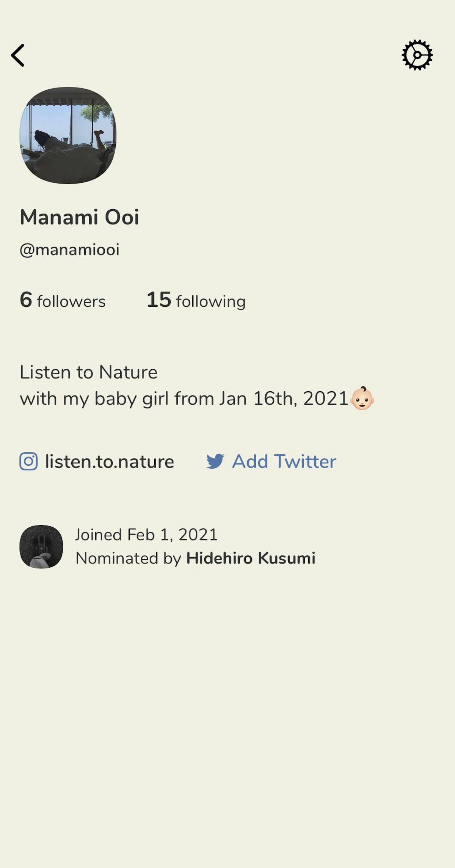Tap the "Listen to Nature" bio line
455x868 pixels.
pyautogui.click(x=89, y=372)
